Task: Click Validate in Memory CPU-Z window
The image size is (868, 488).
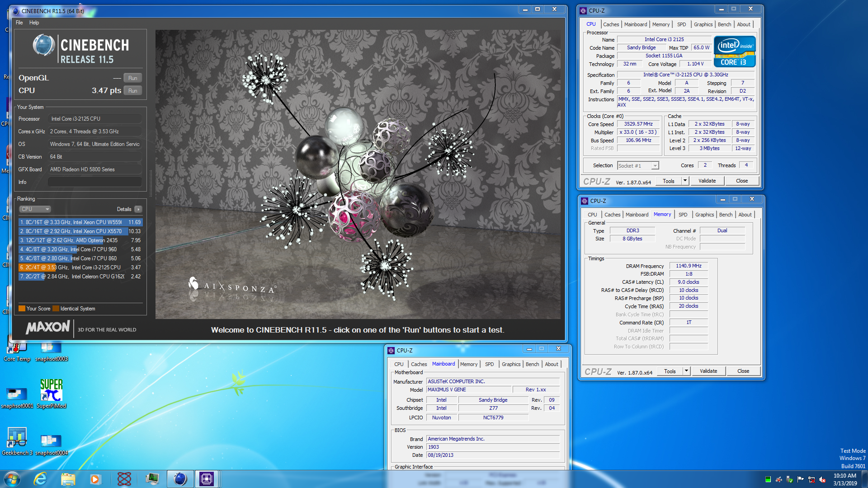Action: pyautogui.click(x=708, y=371)
